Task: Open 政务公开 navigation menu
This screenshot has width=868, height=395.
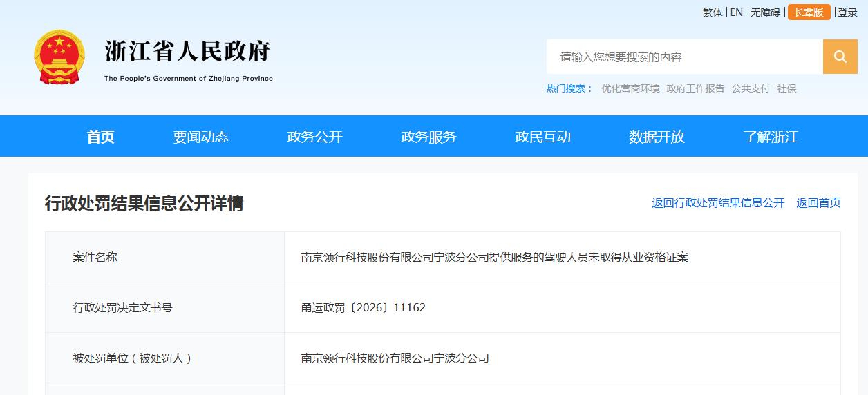Action: [315, 137]
